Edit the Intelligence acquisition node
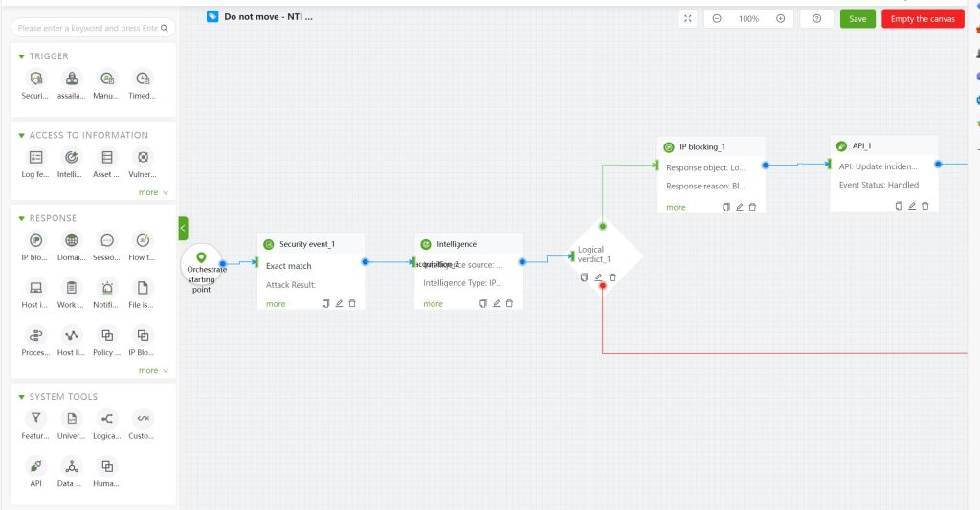The width and height of the screenshot is (980, 510). (x=497, y=303)
